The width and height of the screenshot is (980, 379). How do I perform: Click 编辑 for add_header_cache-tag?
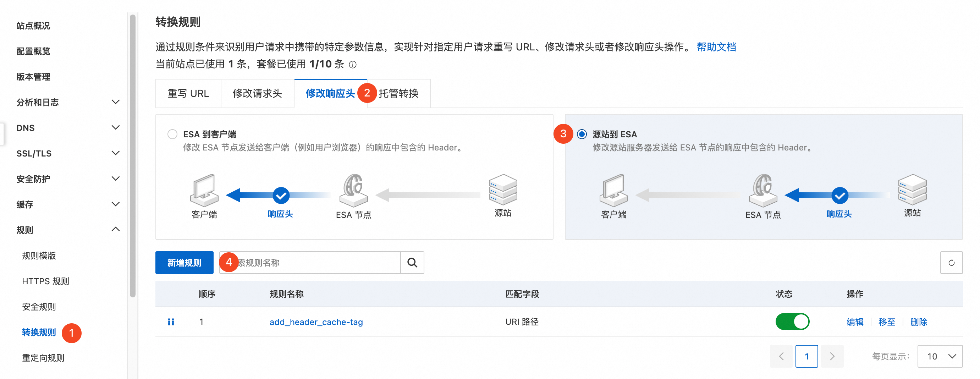(855, 322)
